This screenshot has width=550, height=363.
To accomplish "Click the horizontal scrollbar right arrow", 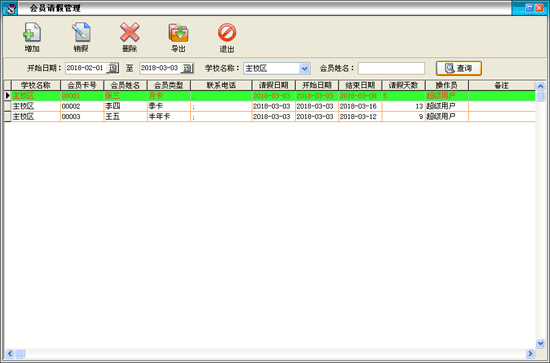I will pyautogui.click(x=530, y=353).
